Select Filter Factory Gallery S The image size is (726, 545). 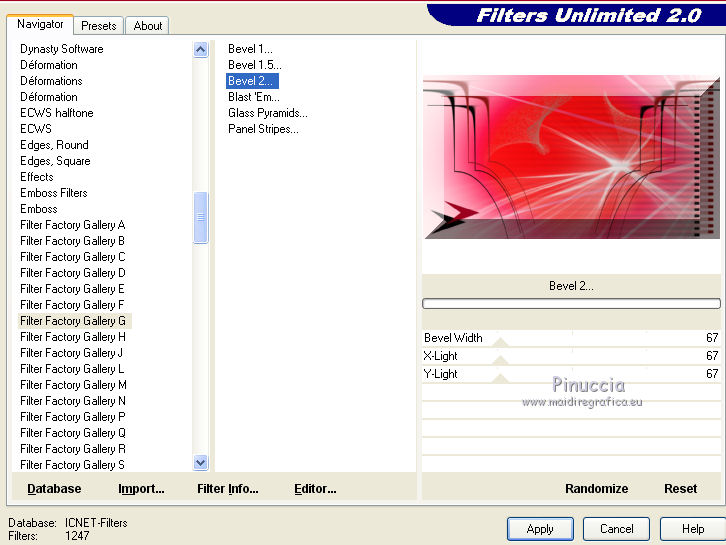(72, 464)
